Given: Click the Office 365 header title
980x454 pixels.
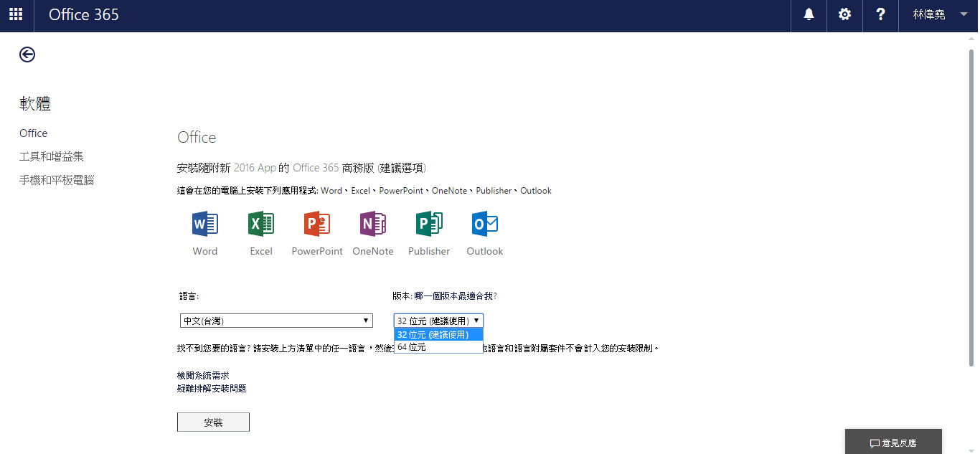Looking at the screenshot, I should click(84, 14).
